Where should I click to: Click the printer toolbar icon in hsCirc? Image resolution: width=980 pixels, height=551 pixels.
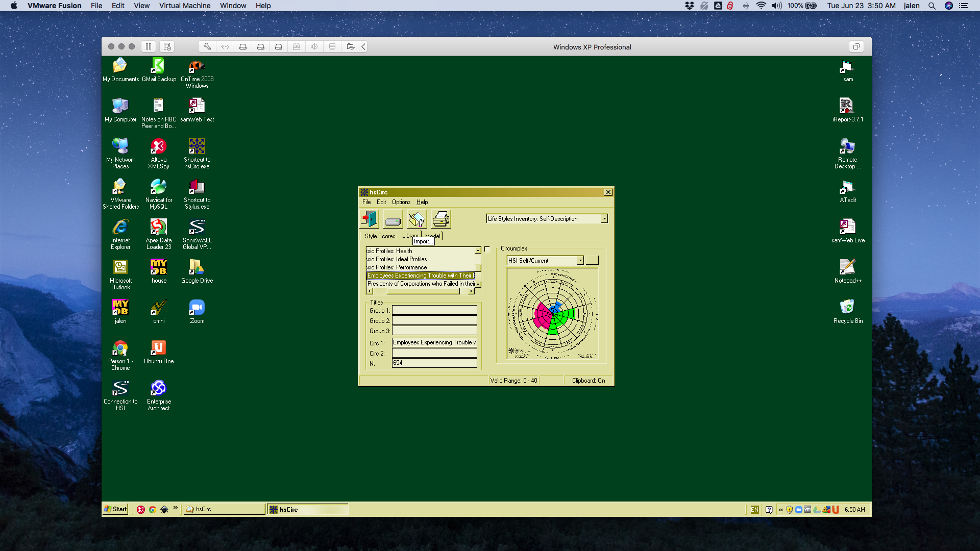click(x=441, y=219)
